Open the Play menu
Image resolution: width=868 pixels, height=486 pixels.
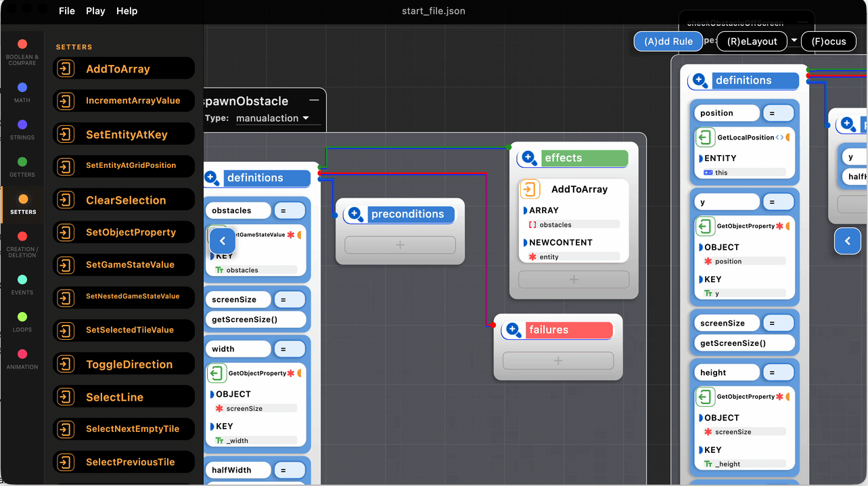(x=95, y=11)
